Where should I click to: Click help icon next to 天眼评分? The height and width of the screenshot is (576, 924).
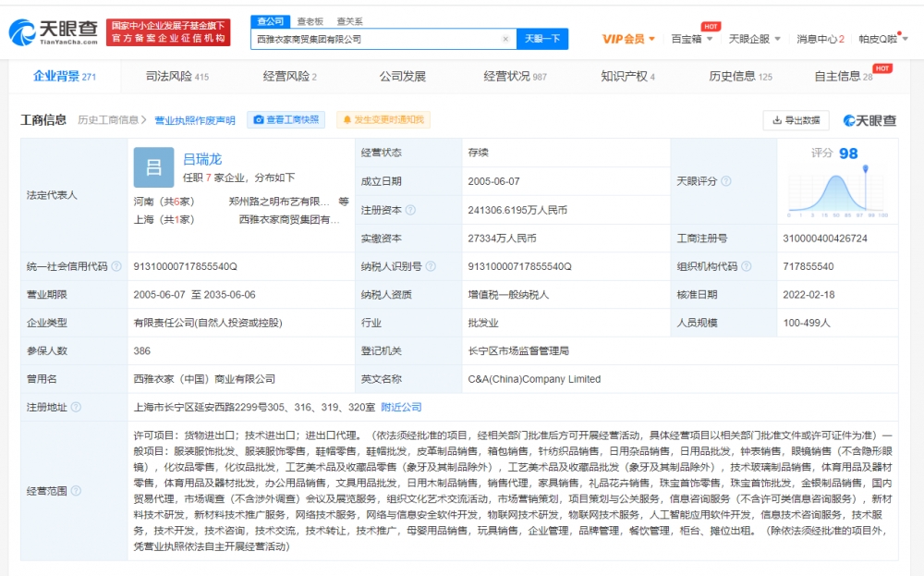point(725,182)
